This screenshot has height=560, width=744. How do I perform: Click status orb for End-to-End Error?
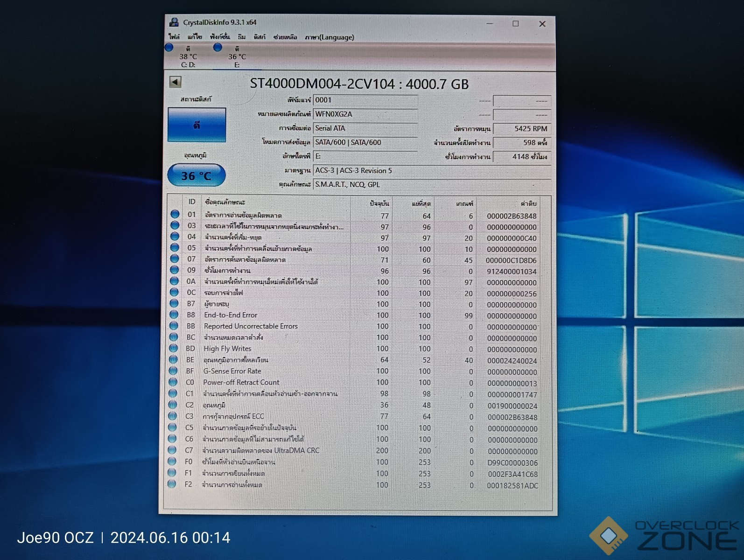pyautogui.click(x=174, y=315)
